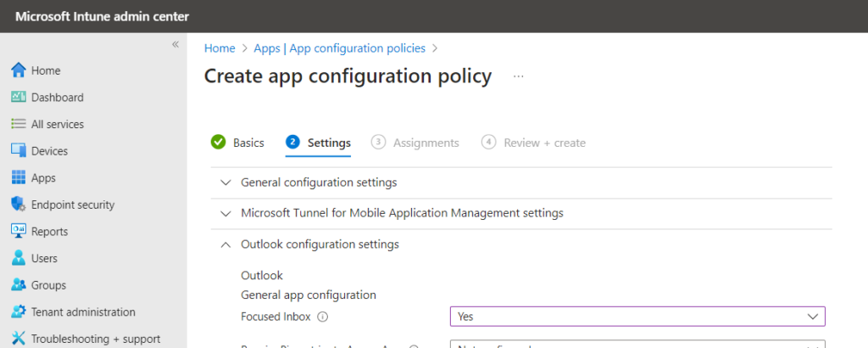Click the Tenant administration gear icon
Image resolution: width=868 pixels, height=348 pixels.
pos(19,312)
